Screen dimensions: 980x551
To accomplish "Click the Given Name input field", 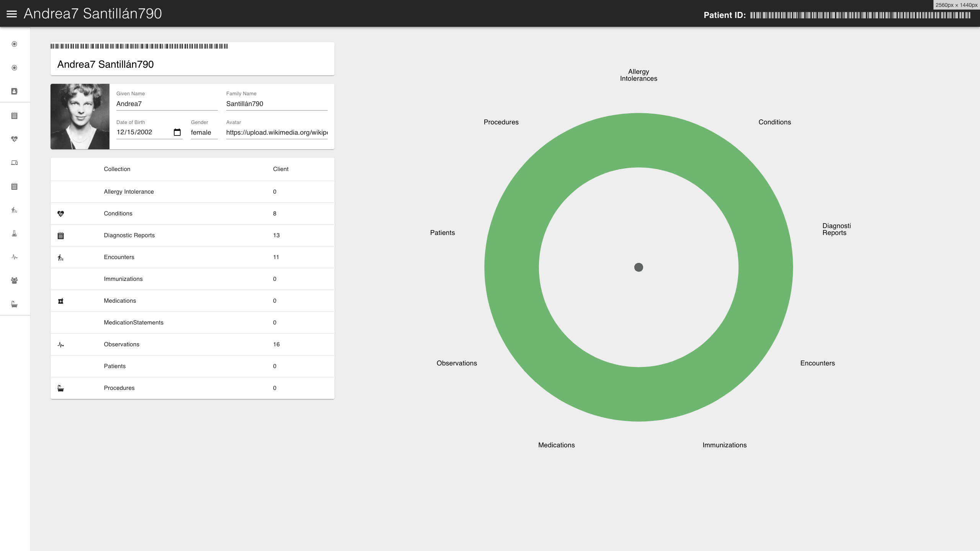I will click(x=167, y=104).
